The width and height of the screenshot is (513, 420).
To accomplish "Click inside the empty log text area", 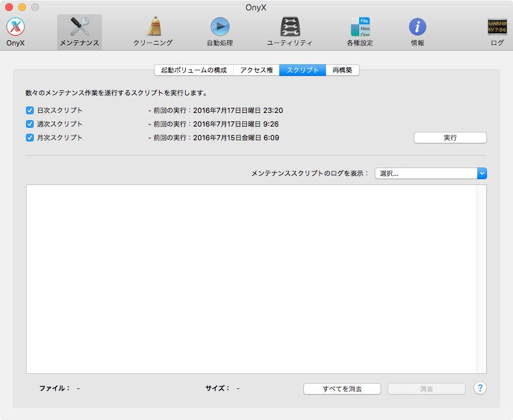I will tap(251, 279).
